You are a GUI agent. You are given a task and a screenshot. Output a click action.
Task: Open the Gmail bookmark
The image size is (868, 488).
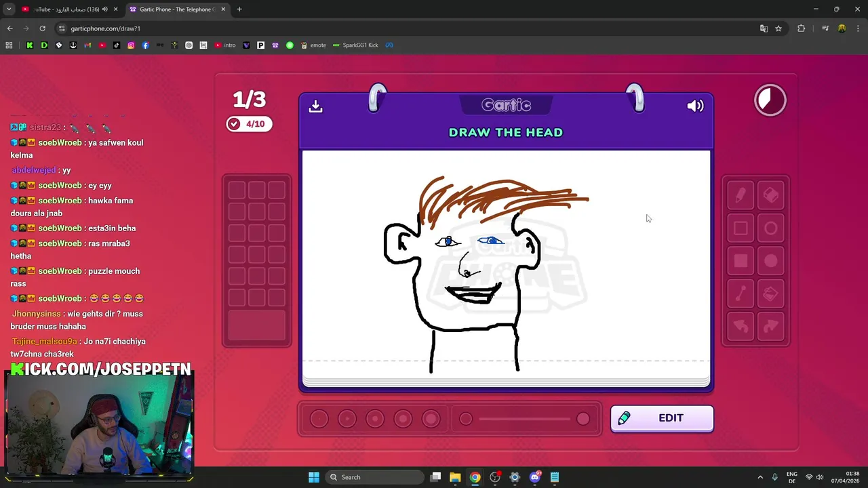(87, 45)
